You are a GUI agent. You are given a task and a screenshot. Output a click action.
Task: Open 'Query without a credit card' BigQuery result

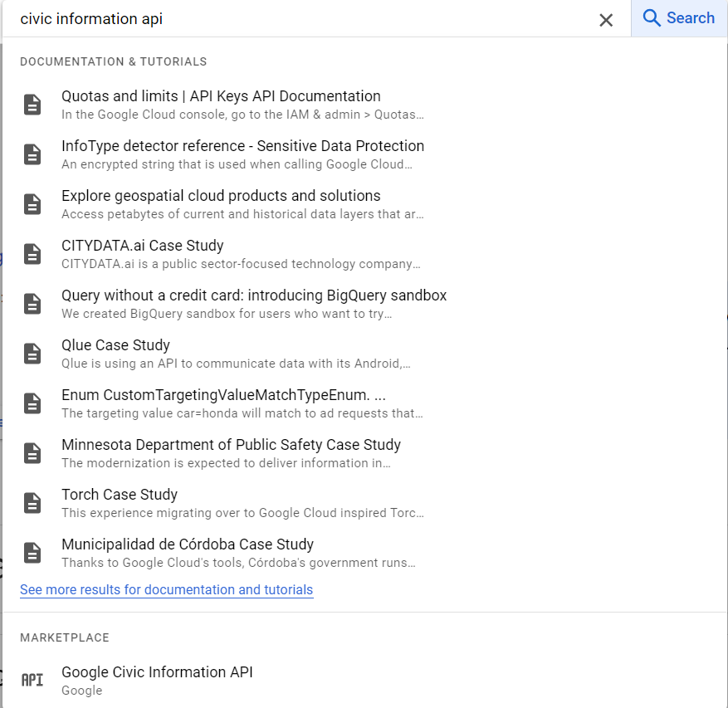pos(254,295)
